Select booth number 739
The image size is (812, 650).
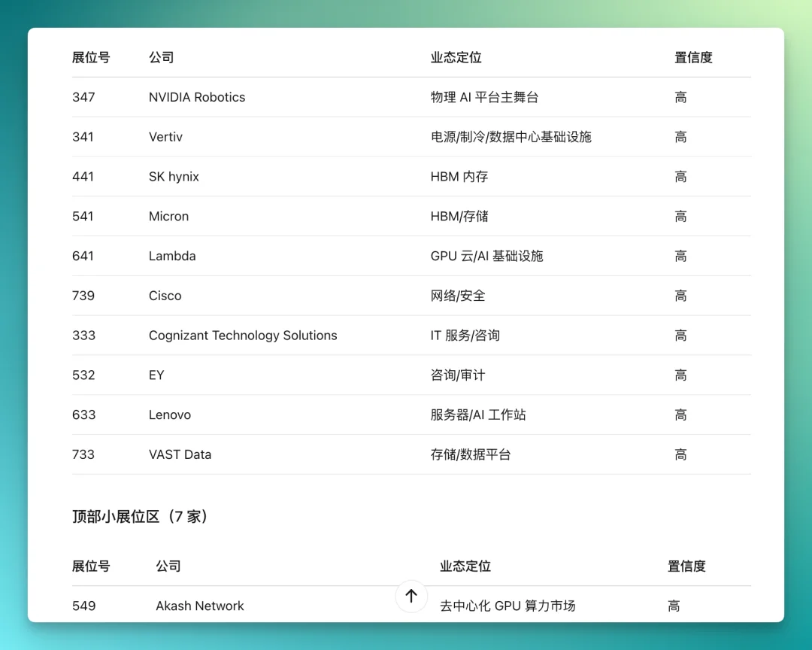(83, 296)
